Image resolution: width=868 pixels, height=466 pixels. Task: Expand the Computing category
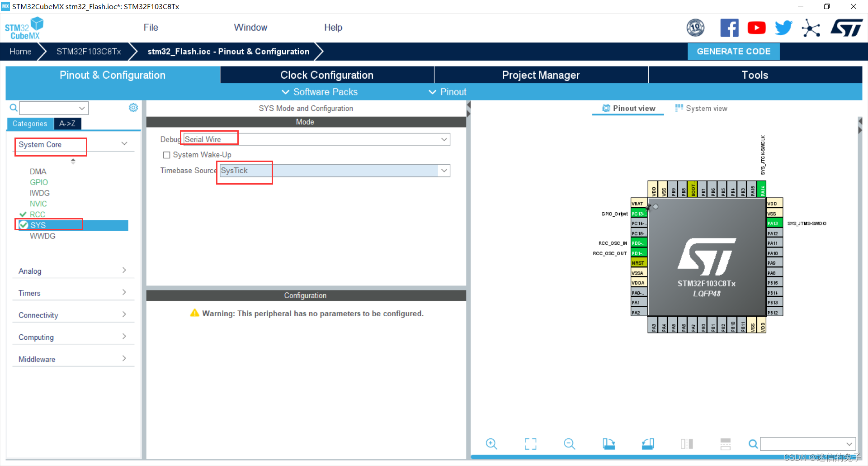(124, 337)
